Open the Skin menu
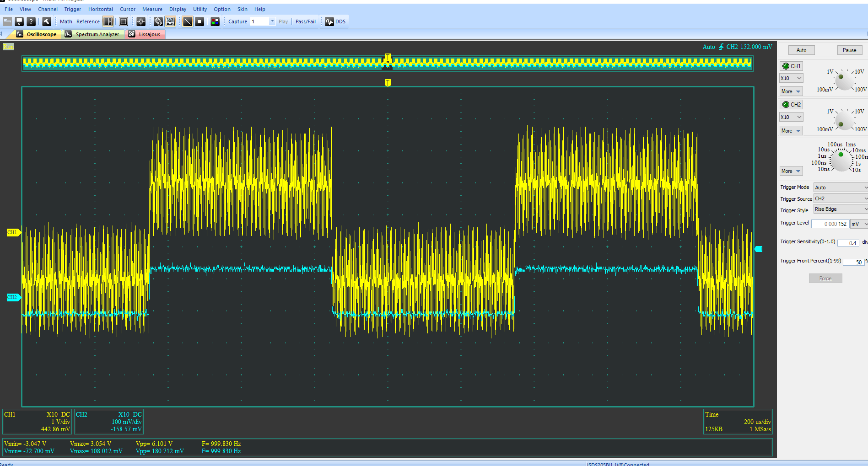Screen dimensions: 868x466 point(243,9)
